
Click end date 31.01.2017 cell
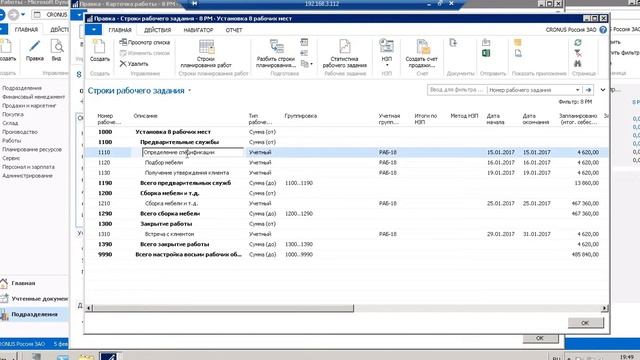click(x=537, y=234)
